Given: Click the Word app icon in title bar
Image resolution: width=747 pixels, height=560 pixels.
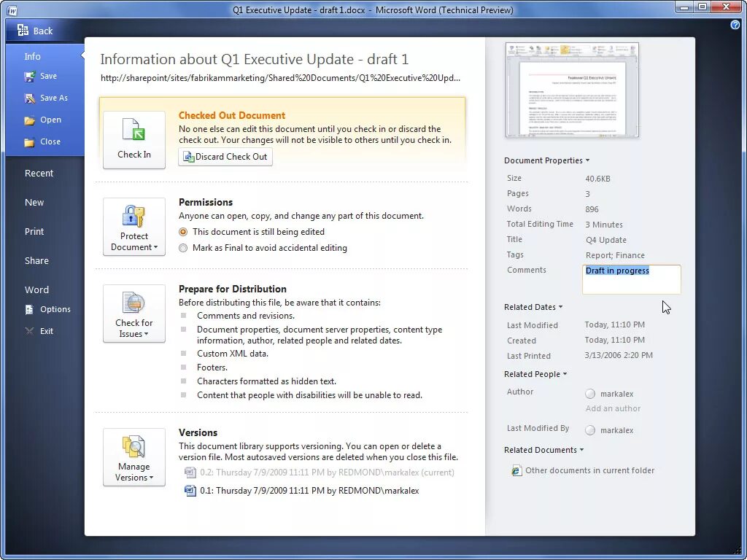Looking at the screenshot, I should [13, 10].
